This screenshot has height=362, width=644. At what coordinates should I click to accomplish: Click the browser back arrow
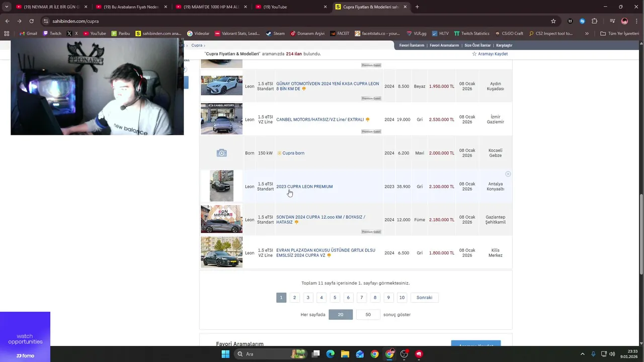click(x=7, y=21)
